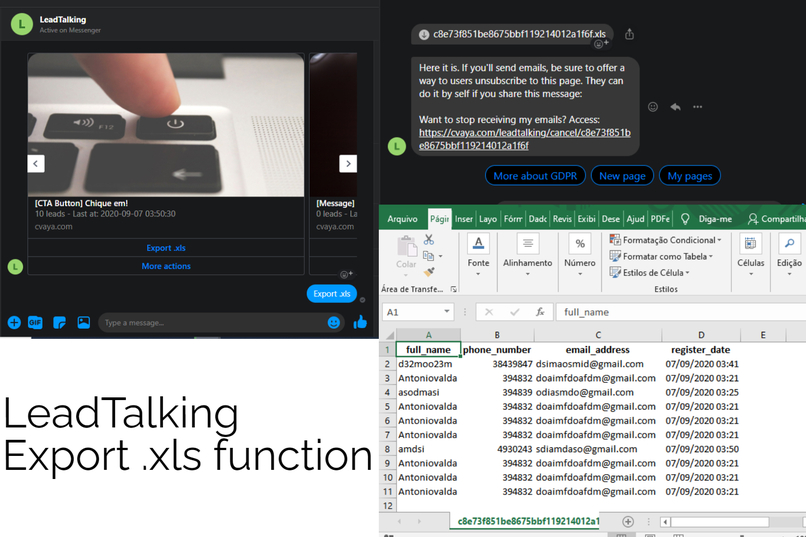The image size is (806, 537).
Task: Open the Células group icon
Action: click(x=750, y=243)
